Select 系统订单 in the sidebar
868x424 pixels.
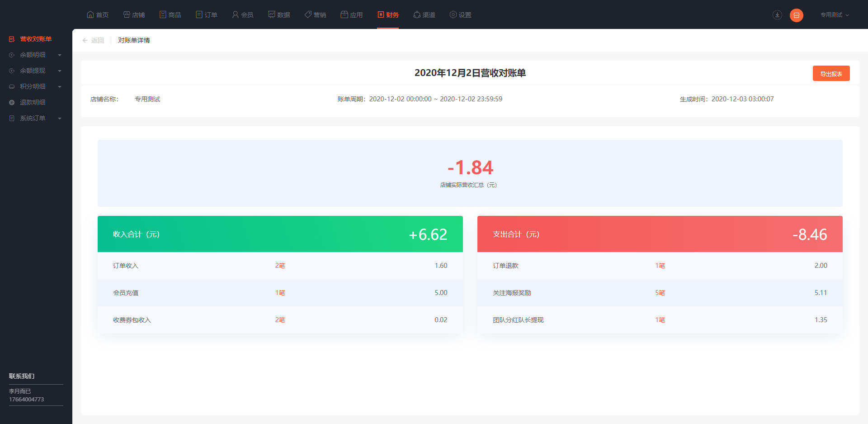tap(33, 118)
